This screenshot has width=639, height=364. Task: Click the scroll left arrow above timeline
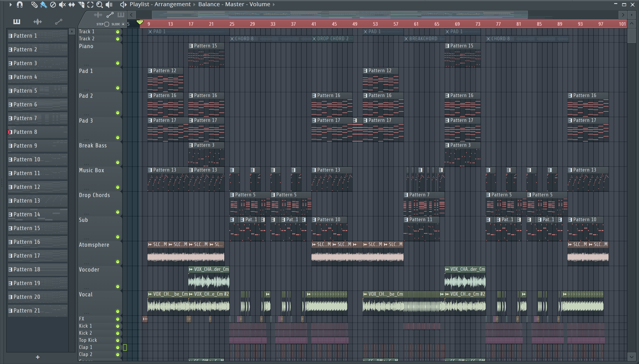[x=131, y=15]
